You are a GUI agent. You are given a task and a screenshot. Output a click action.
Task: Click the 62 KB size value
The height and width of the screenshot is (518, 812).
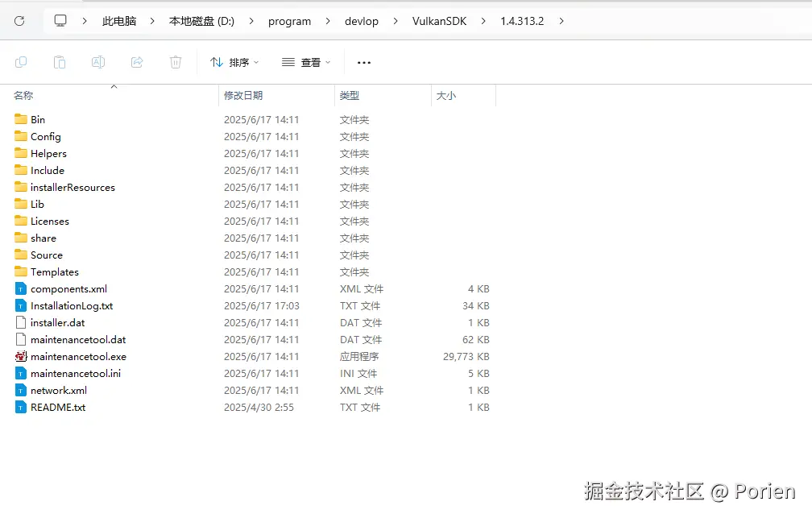476,340
